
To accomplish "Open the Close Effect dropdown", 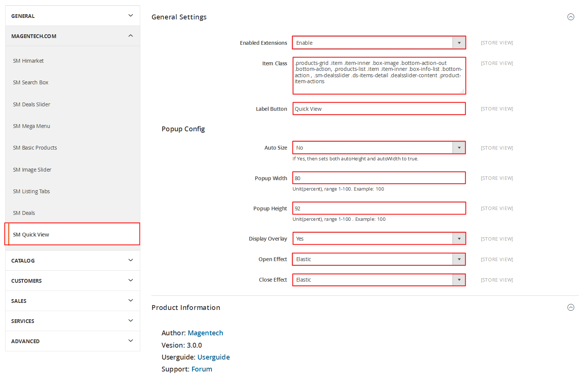I will coord(379,280).
